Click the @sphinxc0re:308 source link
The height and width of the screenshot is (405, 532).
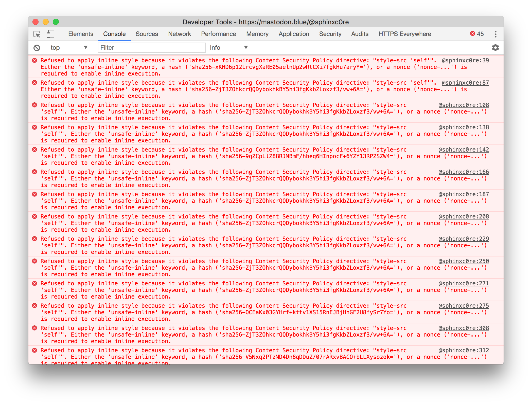click(x=464, y=328)
